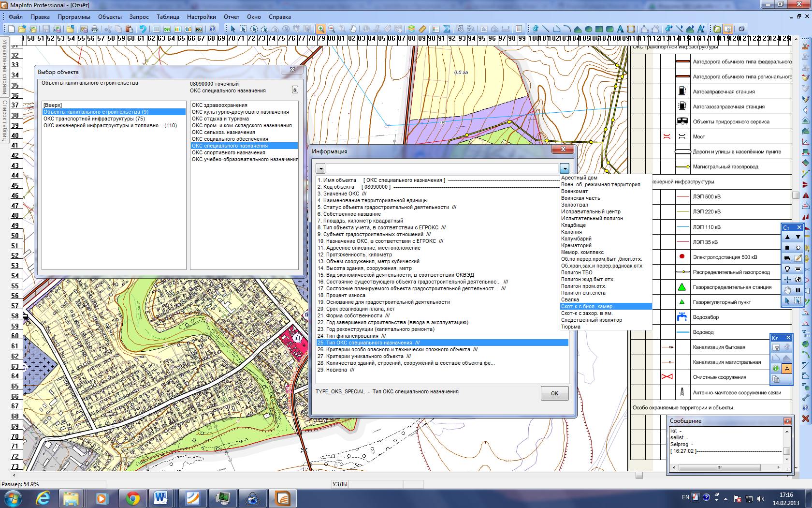Click the pause icon in floating palette

798,290
